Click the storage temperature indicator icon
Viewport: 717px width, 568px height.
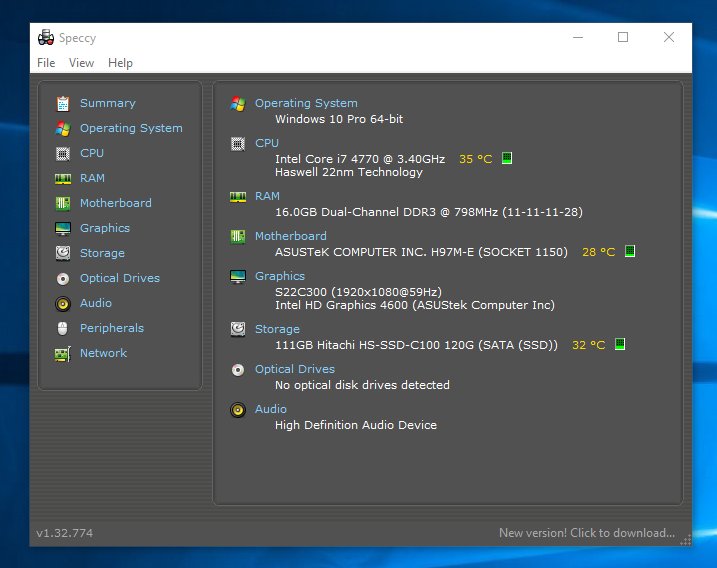620,345
